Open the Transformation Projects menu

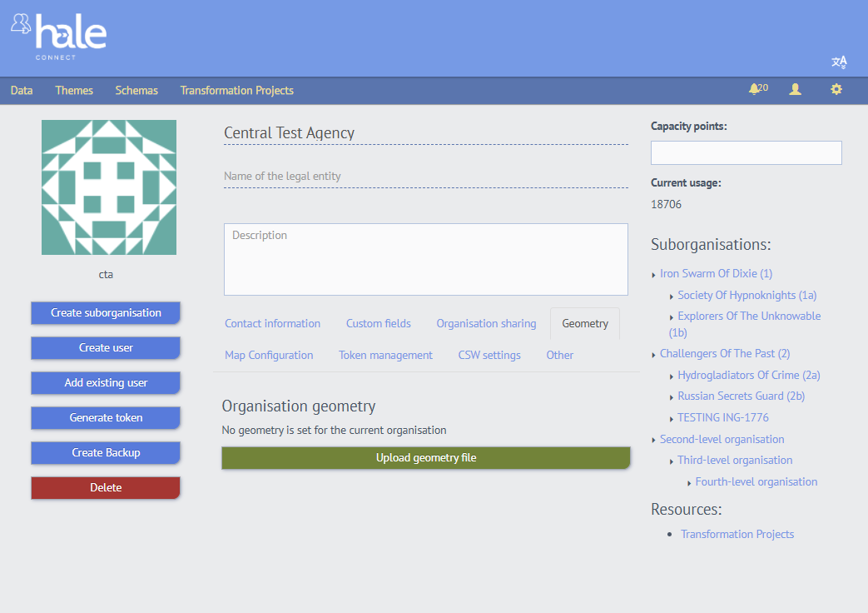tap(236, 91)
